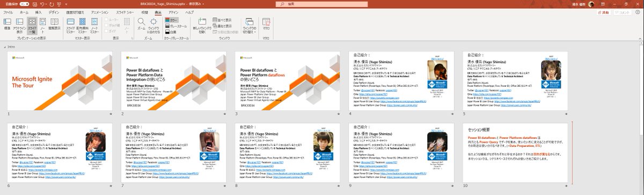Arrange all windows (並べて表示)
The height and width of the screenshot is (195, 644).
coord(222,20)
